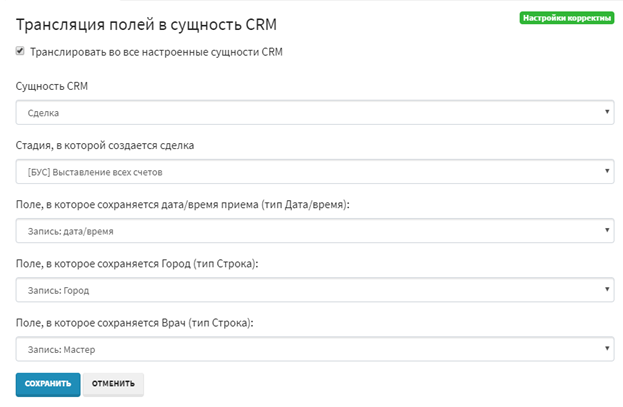Click the arrow icon of the date/time select

607,231
